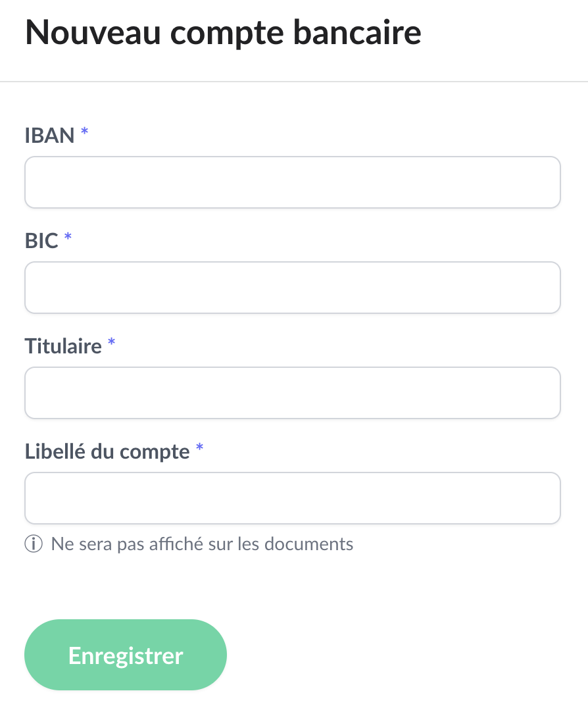Click the Libellé du compte label
588x716 pixels.
coord(107,451)
